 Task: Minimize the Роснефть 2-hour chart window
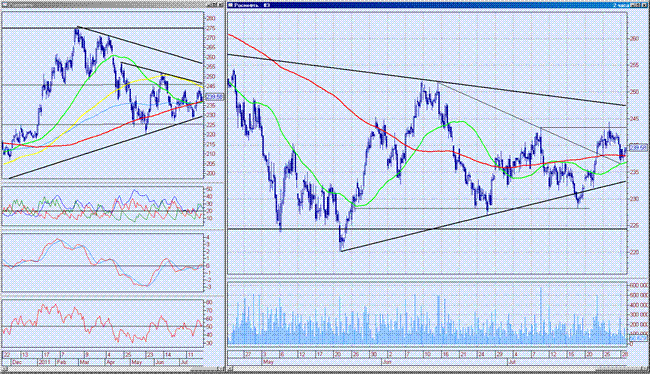(x=633, y=5)
